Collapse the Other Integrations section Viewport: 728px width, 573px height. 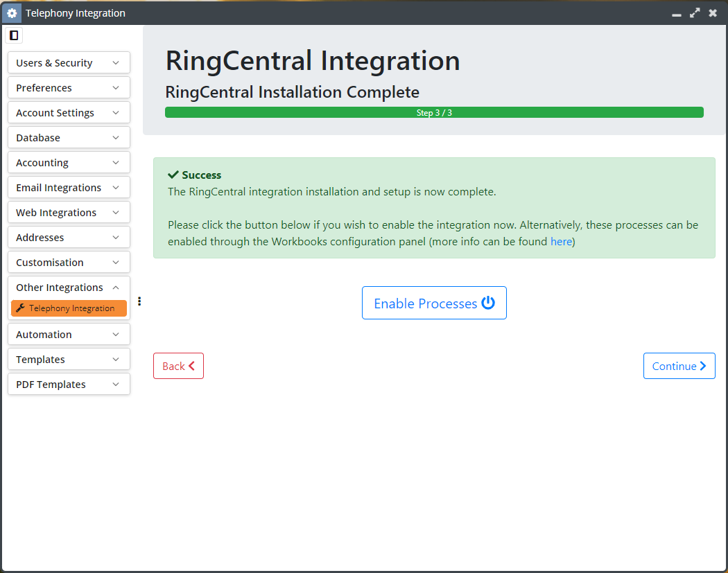(116, 287)
